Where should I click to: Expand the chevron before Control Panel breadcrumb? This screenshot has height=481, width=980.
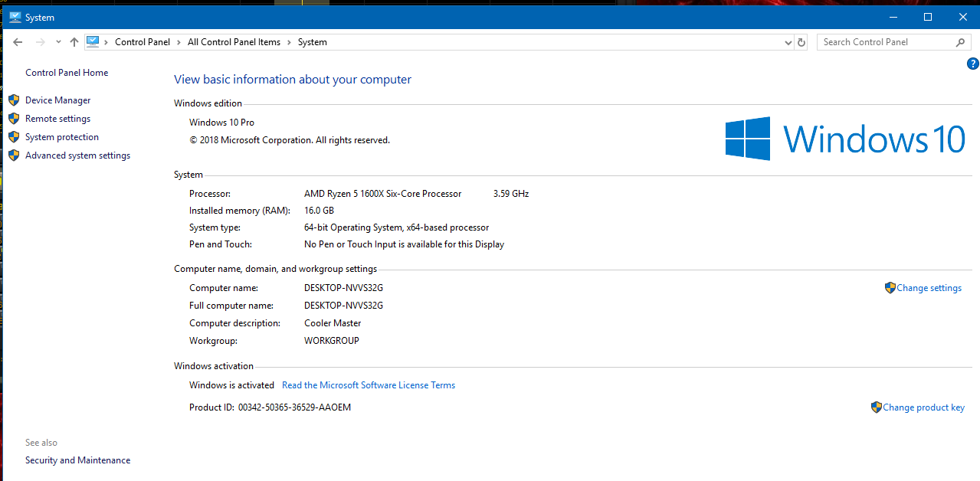pyautogui.click(x=107, y=42)
